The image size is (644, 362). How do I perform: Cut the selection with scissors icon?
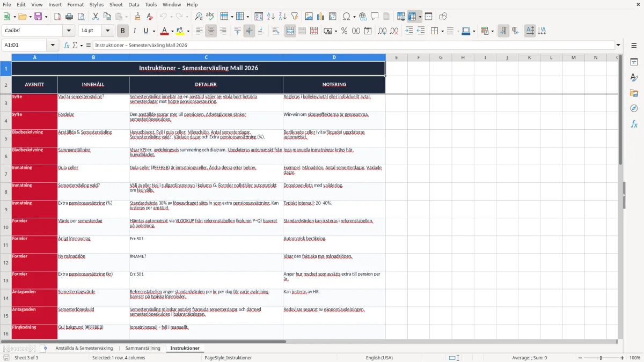click(x=95, y=17)
